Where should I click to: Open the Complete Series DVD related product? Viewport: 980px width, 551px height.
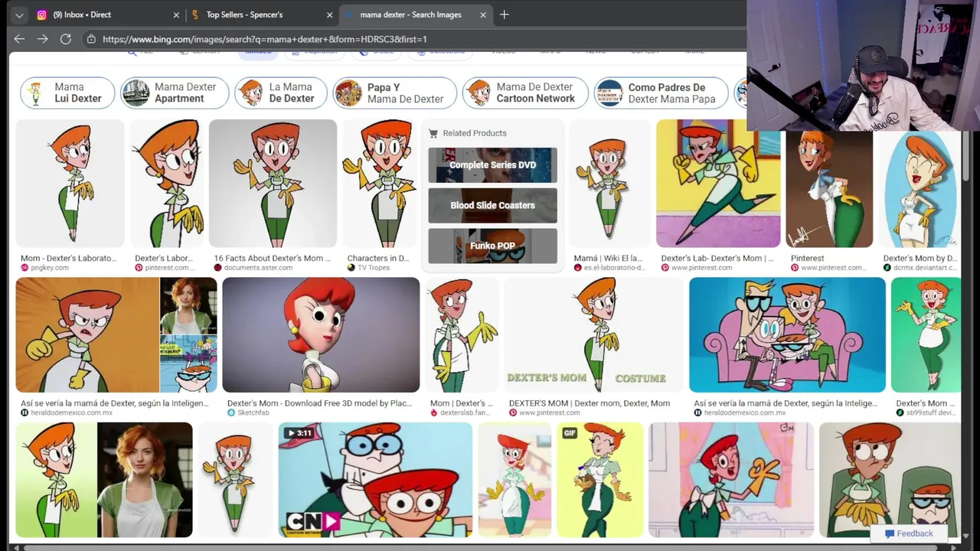click(x=492, y=165)
